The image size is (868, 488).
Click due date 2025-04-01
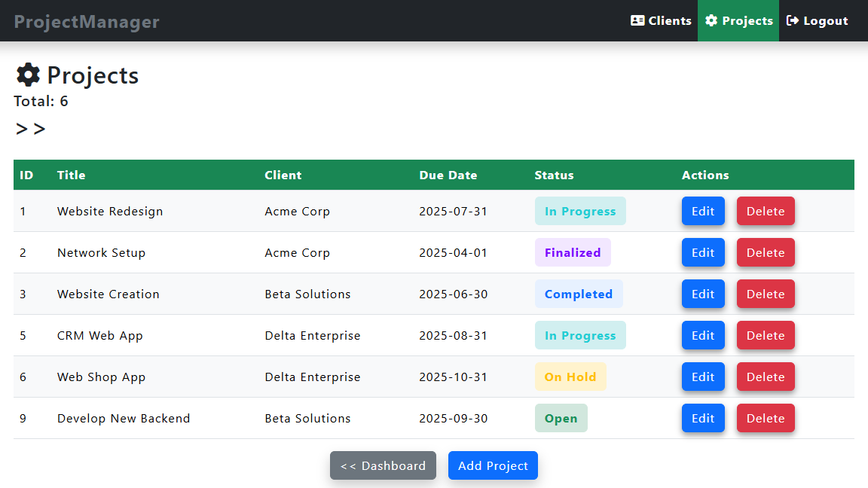click(454, 252)
